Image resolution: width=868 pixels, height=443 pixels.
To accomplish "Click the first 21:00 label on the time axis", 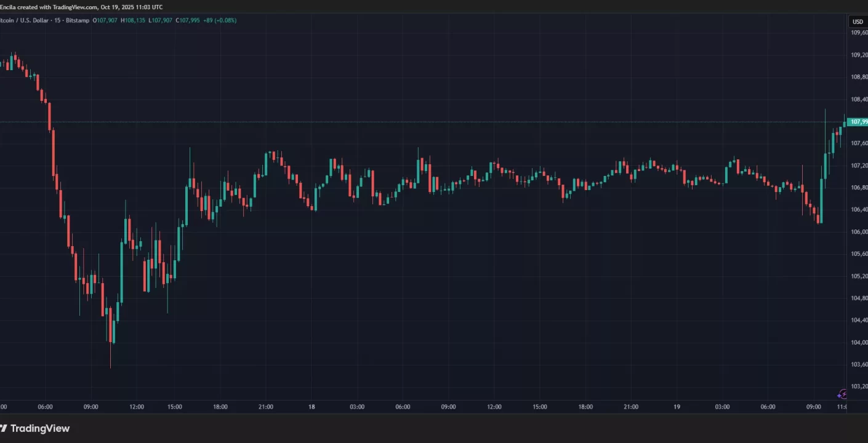I will point(266,407).
